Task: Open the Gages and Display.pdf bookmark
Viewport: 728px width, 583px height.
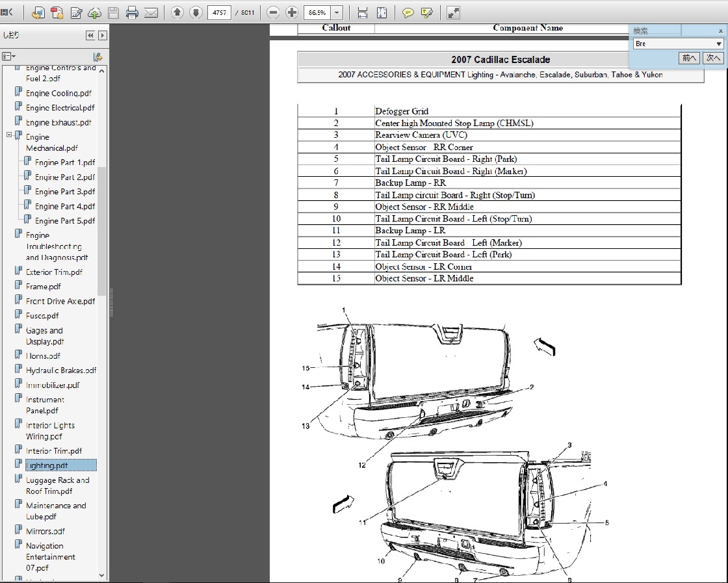Action: pyautogui.click(x=45, y=336)
